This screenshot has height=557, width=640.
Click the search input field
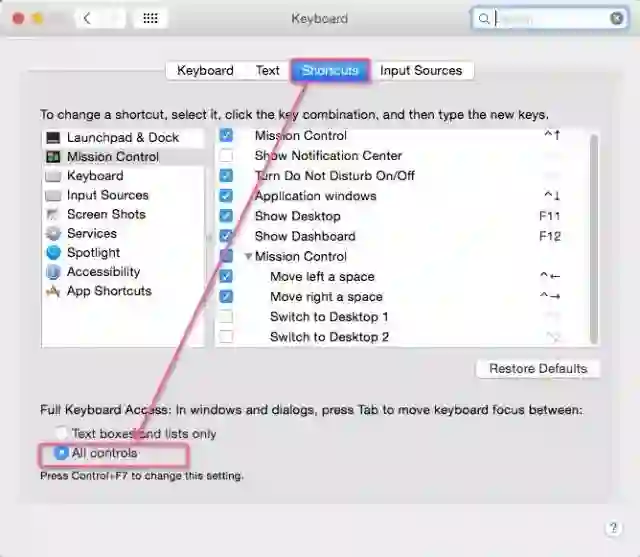[x=551, y=18]
